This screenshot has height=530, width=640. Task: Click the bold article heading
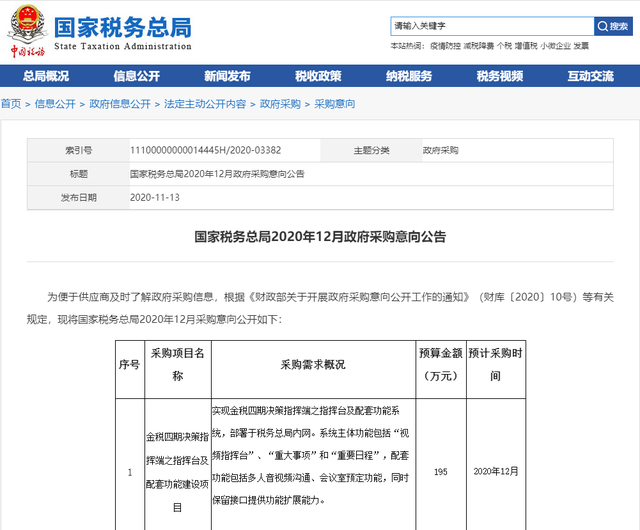click(320, 237)
